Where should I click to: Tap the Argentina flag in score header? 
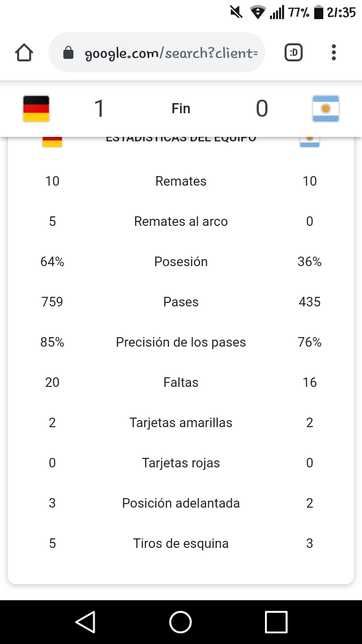tap(326, 109)
